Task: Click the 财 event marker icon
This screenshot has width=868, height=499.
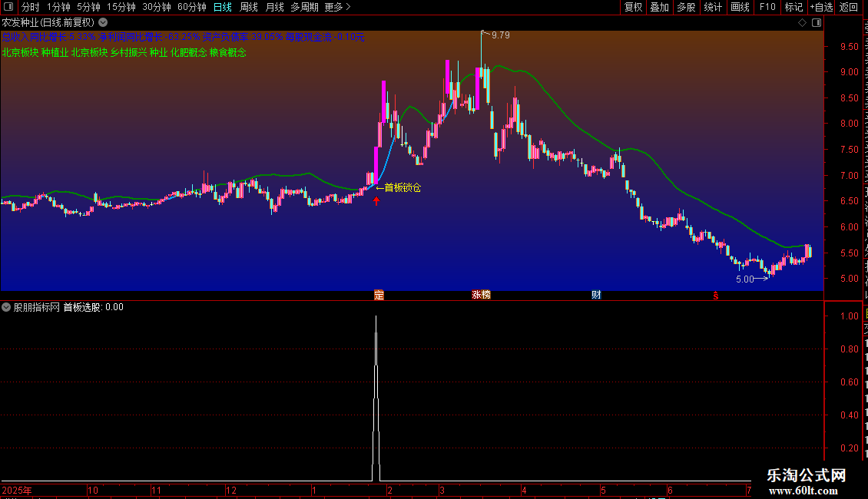Action: point(596,295)
